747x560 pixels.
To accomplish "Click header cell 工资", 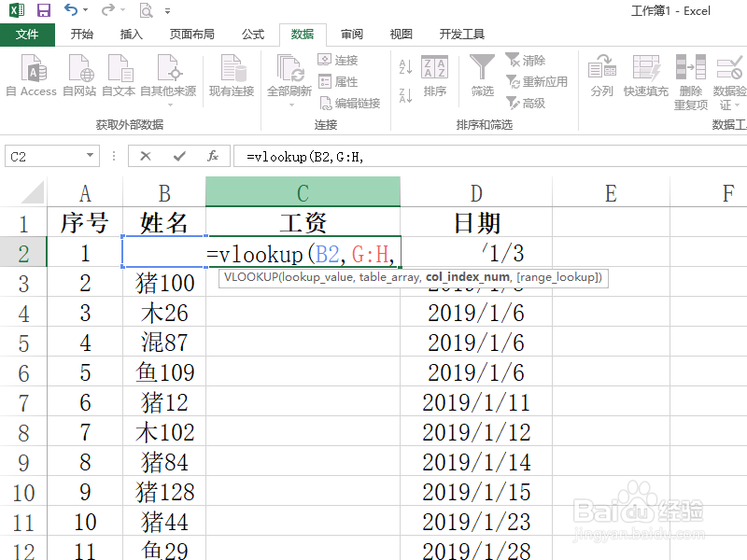I will [x=303, y=222].
